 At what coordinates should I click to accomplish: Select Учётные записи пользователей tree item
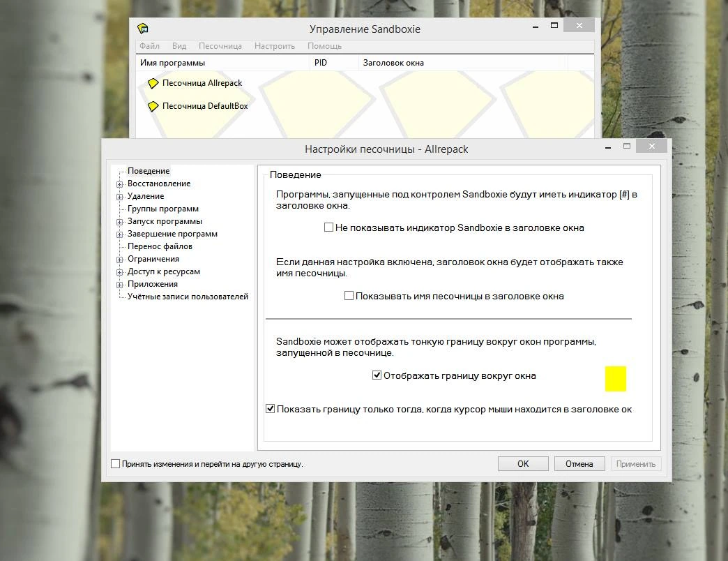pos(188,297)
